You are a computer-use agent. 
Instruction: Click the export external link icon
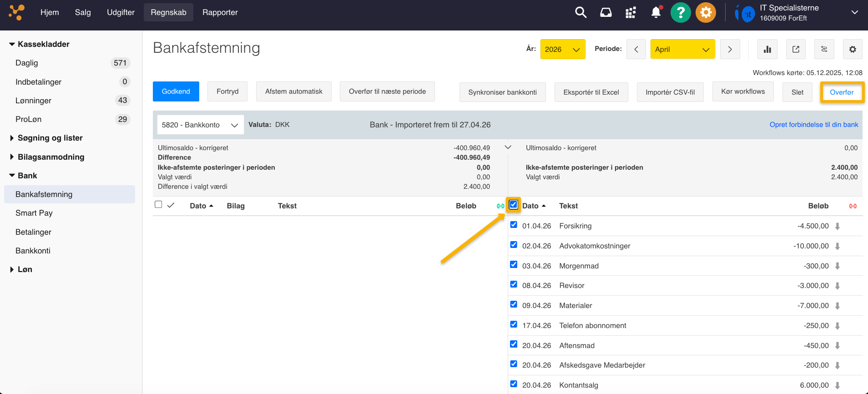[796, 49]
